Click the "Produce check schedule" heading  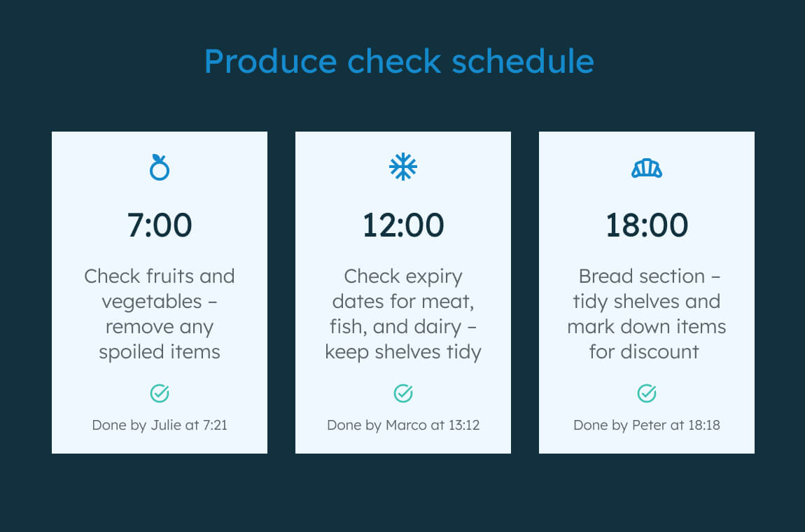pos(399,61)
